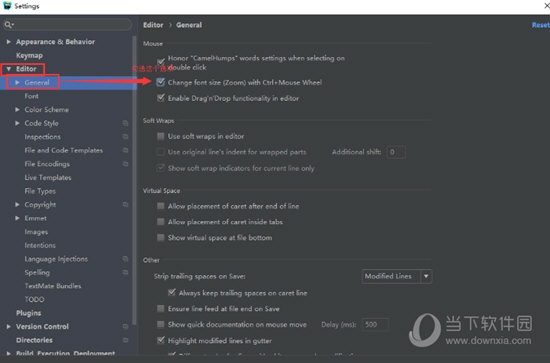Open Language Injections page
Viewport: 550px width, 363px height.
pos(56,259)
